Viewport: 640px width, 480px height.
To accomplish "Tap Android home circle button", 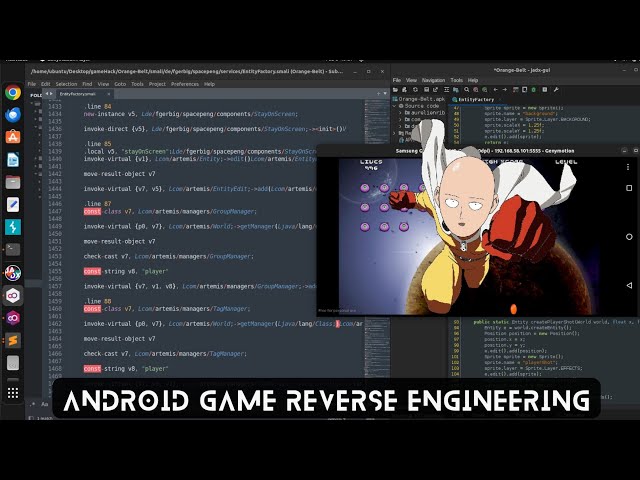I will tap(629, 237).
